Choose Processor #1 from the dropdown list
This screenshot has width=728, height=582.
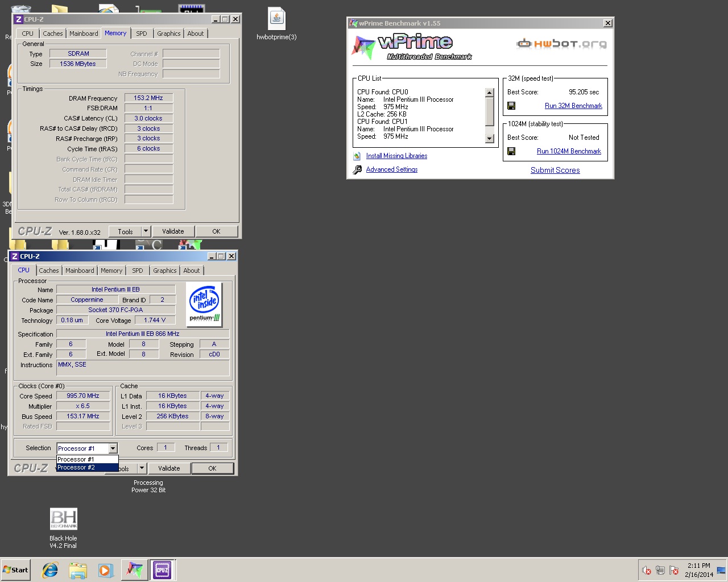pos(88,459)
